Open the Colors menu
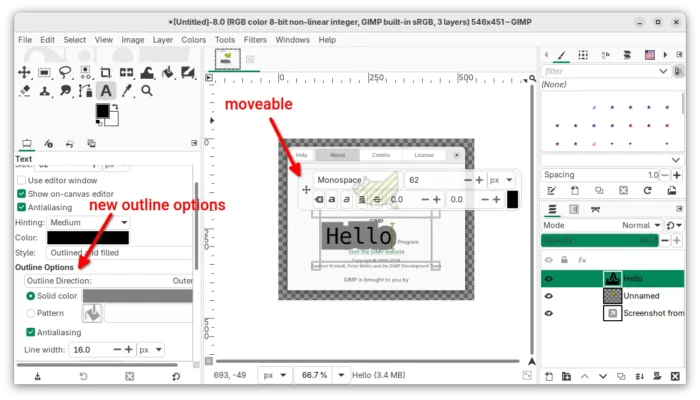 [194, 40]
